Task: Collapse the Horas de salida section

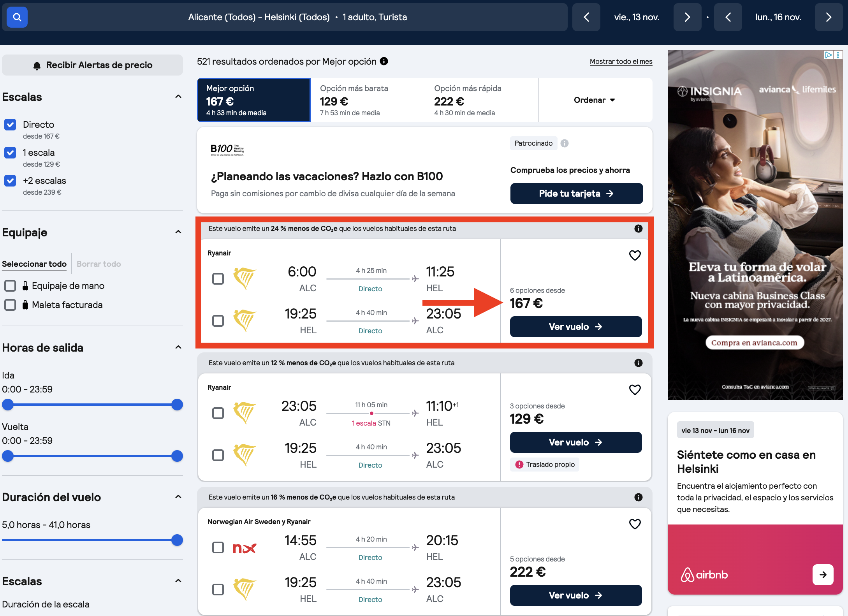Action: (x=178, y=347)
